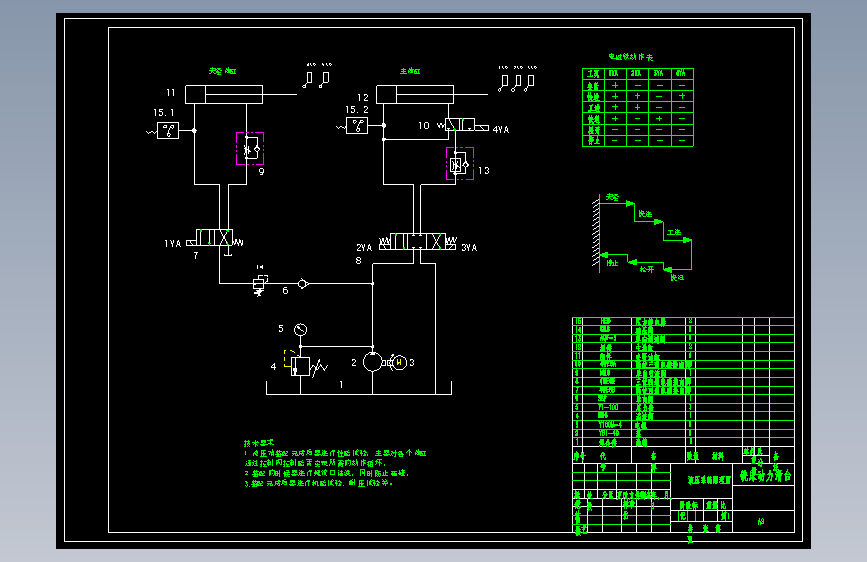Select the electric motor symbol labeled 3
867x562 pixels.
(399, 362)
